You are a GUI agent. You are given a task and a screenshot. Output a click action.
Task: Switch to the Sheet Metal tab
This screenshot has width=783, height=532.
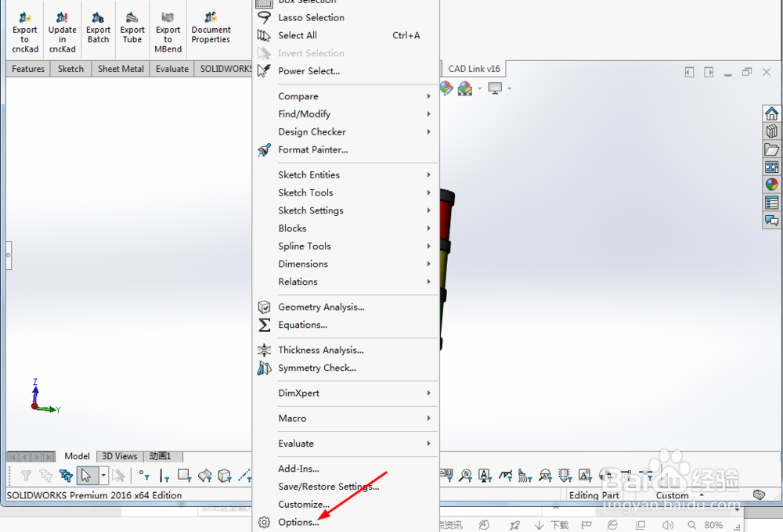pyautogui.click(x=121, y=69)
